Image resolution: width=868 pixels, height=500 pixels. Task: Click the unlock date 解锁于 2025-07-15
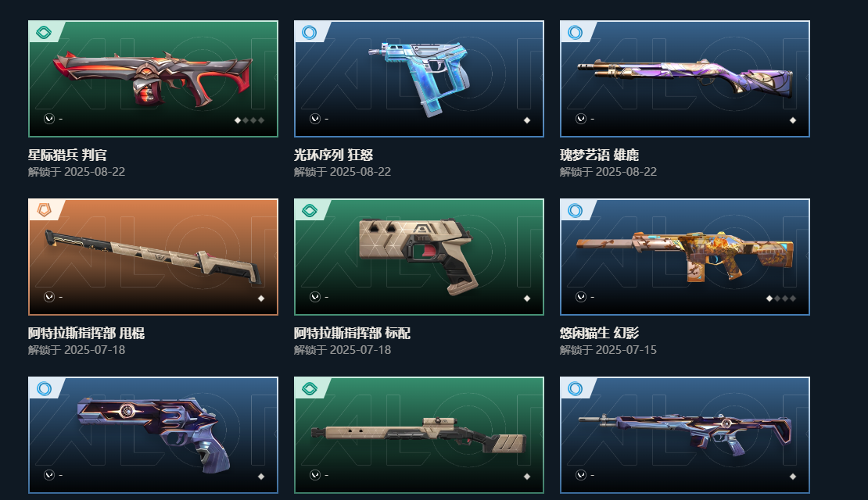(x=608, y=350)
